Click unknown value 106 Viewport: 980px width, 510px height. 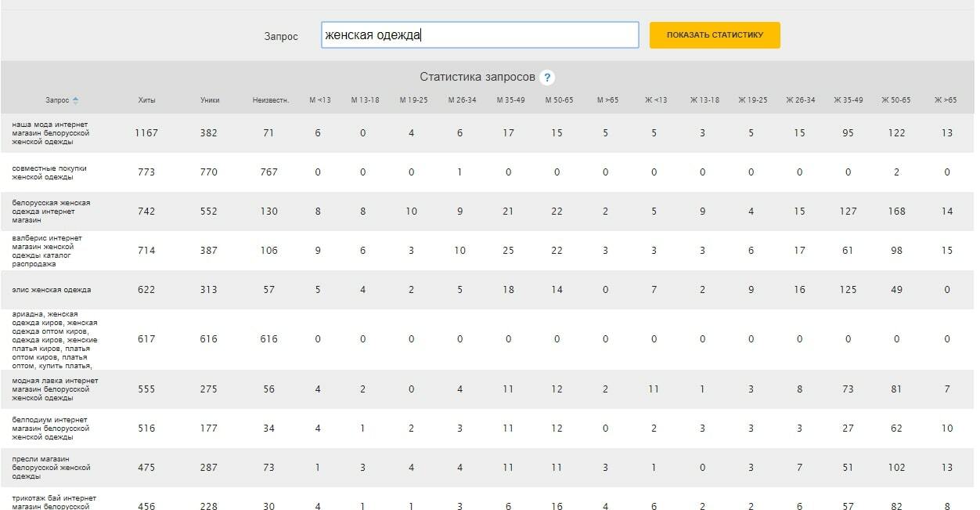269,251
